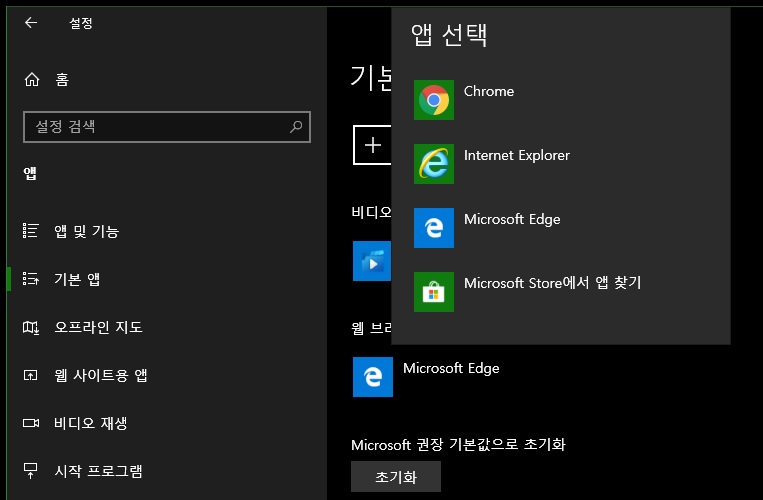763x500 pixels.
Task: Choose Chrome in the 앱 선택 list
Action: coord(561,100)
